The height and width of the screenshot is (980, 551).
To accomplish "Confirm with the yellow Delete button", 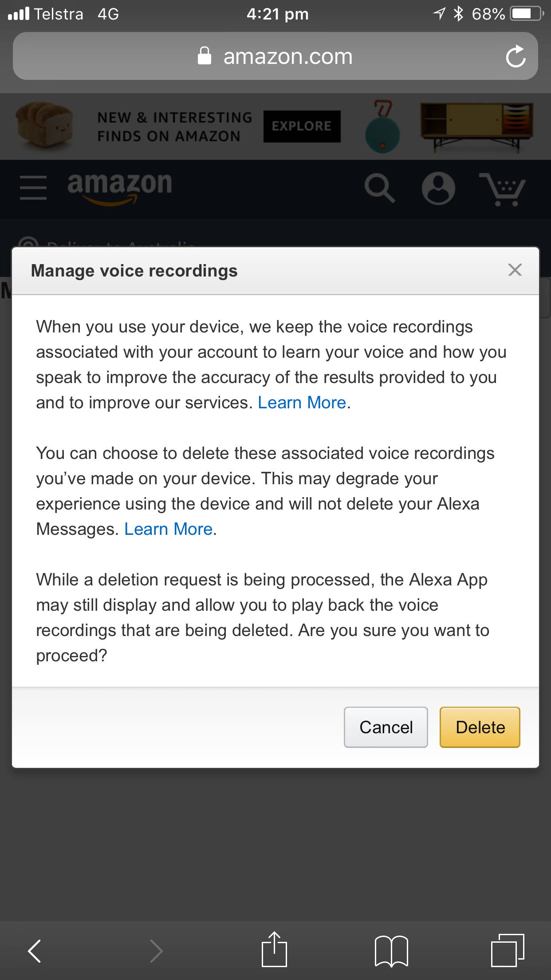I will point(480,727).
